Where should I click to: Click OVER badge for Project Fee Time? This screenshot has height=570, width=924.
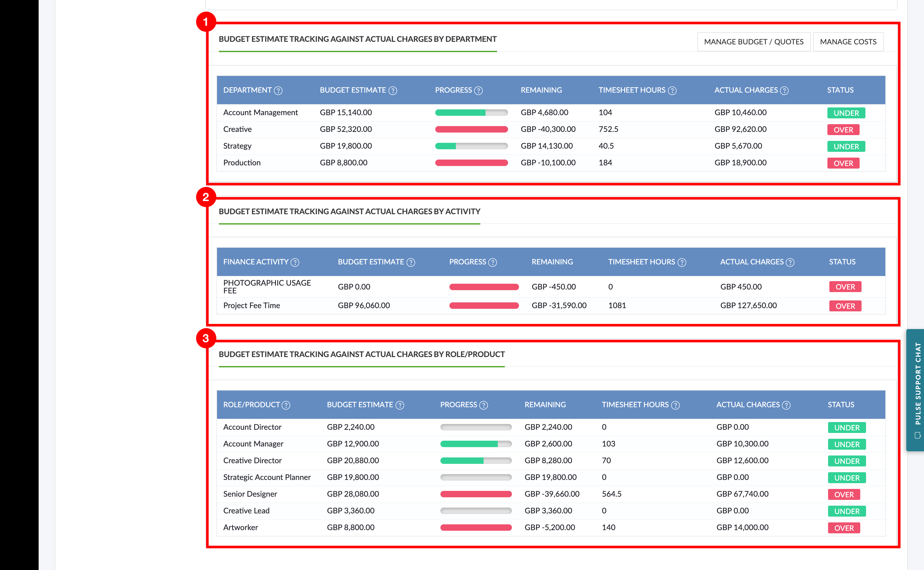point(845,306)
